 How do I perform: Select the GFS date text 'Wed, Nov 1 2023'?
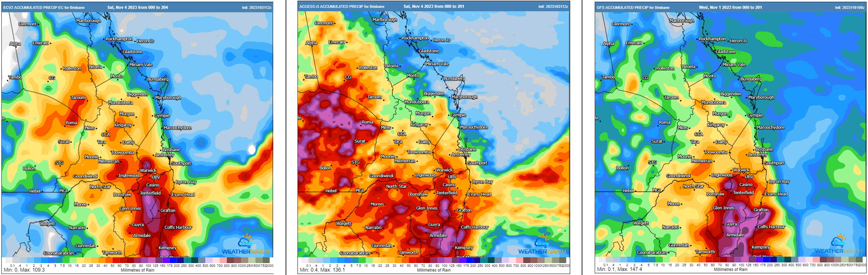point(714,7)
